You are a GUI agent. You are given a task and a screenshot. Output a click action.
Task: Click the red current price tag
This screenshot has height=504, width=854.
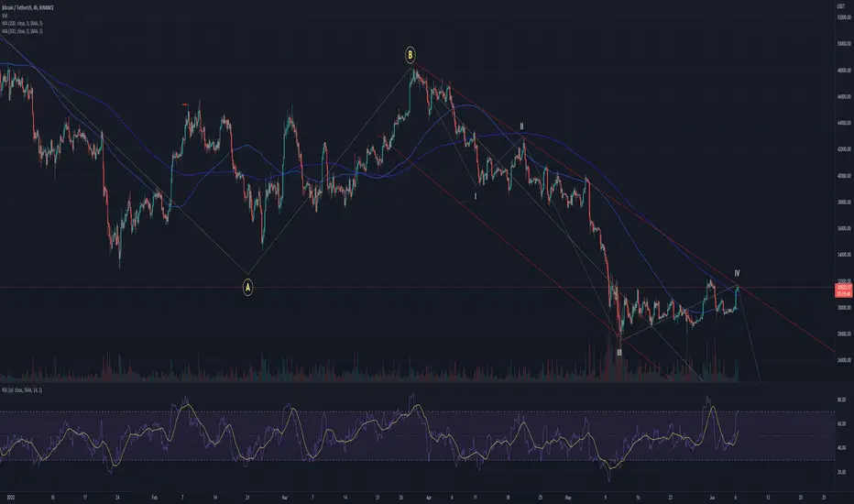point(844,290)
